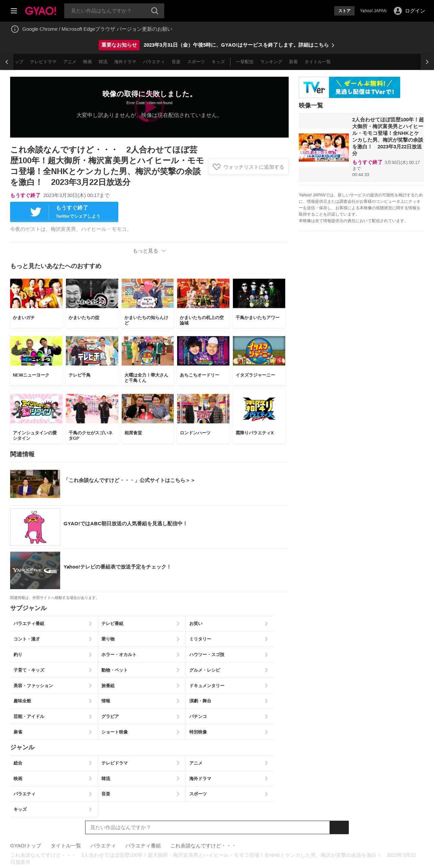Click the GYAO! logo

41,11
